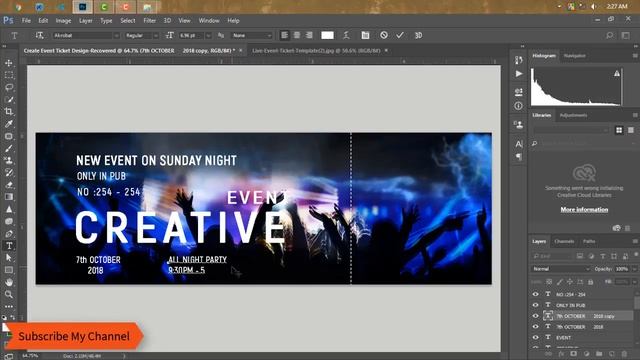640x360 pixels.
Task: Hide the NO :254 - 254 layer
Action: [536, 294]
